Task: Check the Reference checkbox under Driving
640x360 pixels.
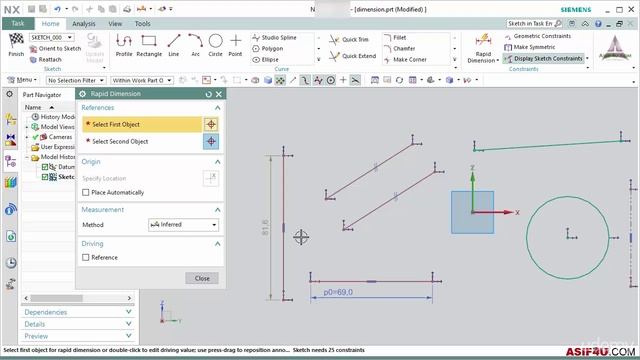Action: pyautogui.click(x=86, y=258)
